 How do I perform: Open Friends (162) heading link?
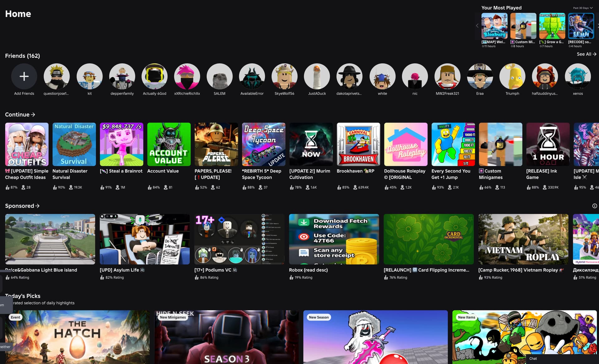click(22, 56)
